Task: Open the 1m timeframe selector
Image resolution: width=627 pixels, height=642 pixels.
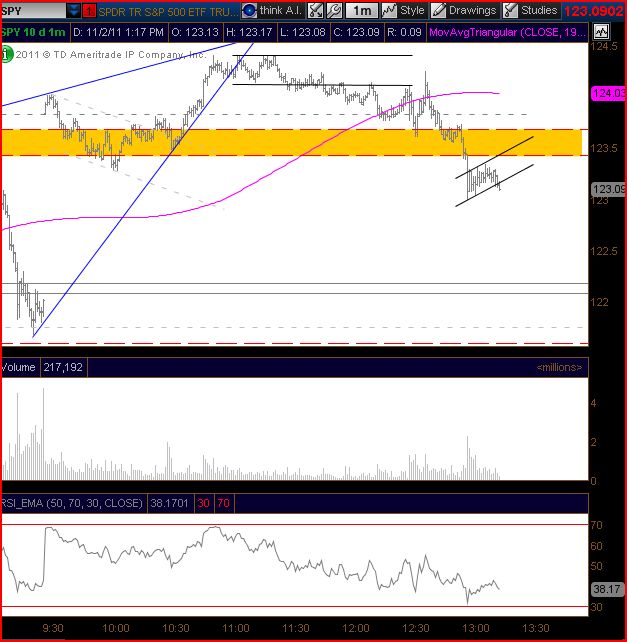Action: coord(362,11)
